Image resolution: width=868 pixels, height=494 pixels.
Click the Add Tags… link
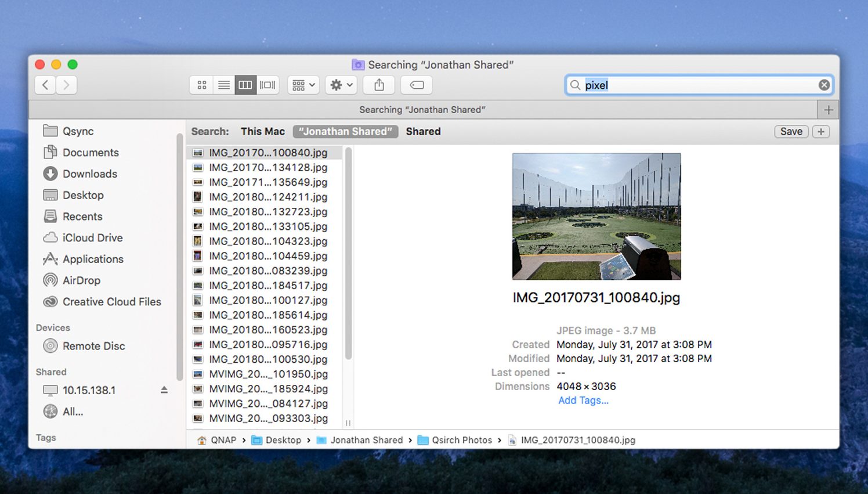(x=583, y=401)
